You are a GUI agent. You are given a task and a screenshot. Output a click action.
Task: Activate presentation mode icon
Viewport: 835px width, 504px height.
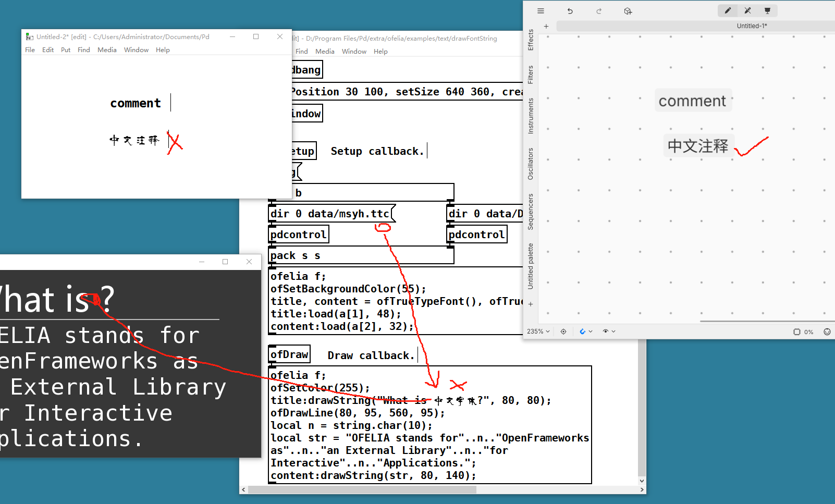[x=767, y=10]
